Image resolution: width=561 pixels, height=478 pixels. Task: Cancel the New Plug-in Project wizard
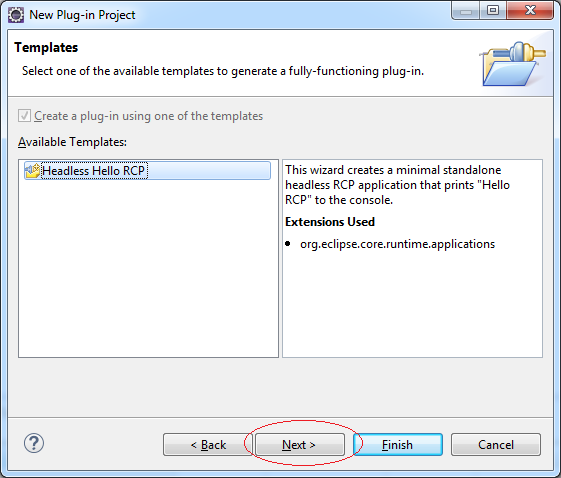coord(496,445)
